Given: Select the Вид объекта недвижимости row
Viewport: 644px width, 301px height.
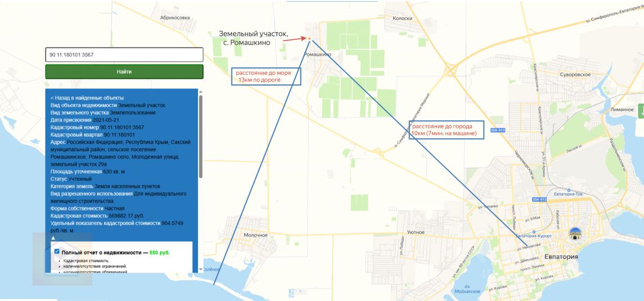Looking at the screenshot, I should tap(108, 105).
